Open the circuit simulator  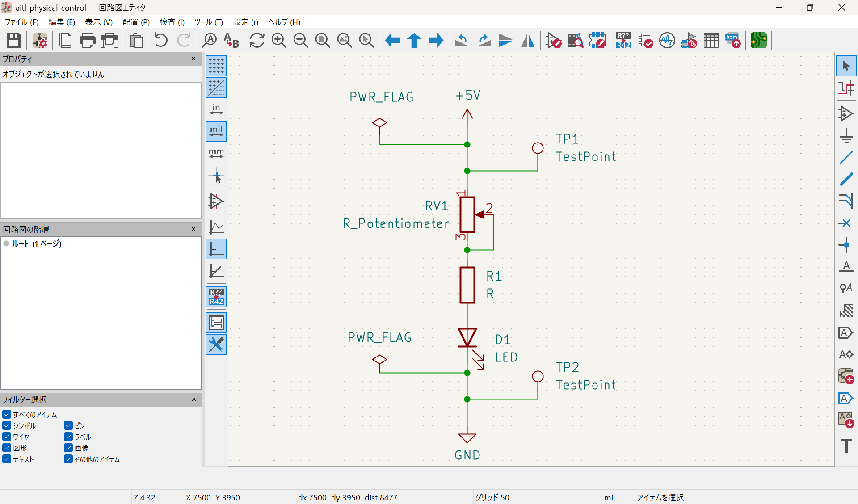click(x=666, y=40)
